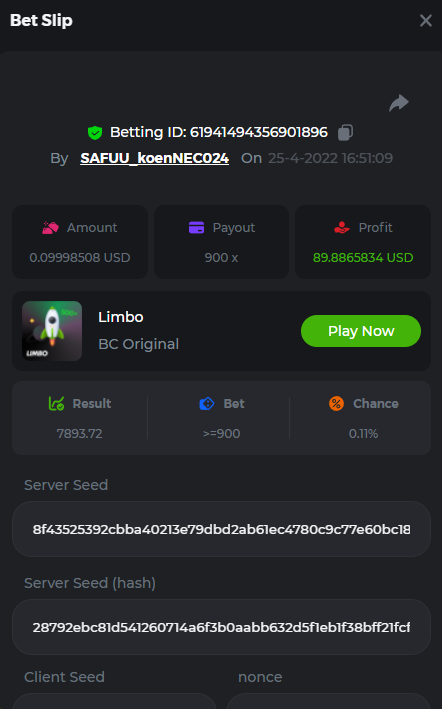
Task: Click the 7893.72 result value
Action: click(80, 434)
